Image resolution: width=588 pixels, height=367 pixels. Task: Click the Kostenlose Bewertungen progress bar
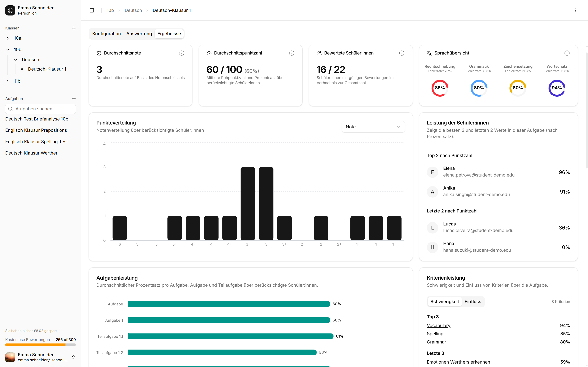[40, 345]
